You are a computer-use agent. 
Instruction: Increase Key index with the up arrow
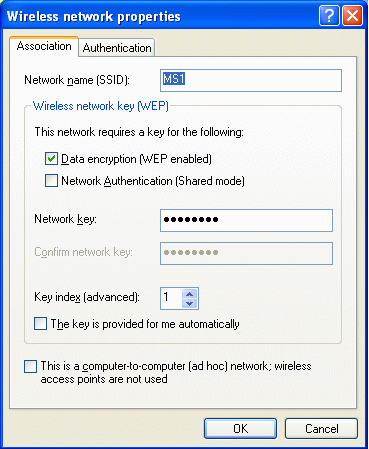pos(190,294)
